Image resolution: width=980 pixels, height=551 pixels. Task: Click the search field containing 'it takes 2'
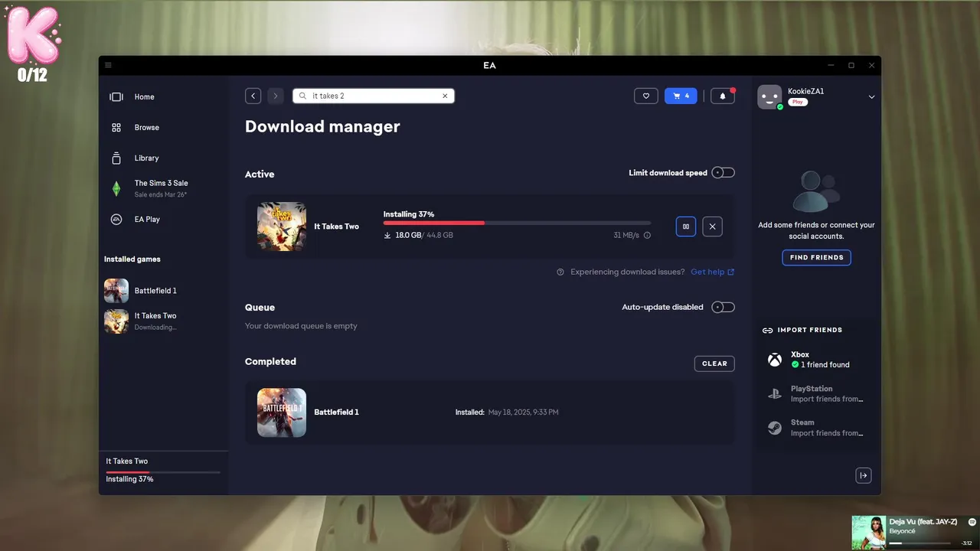pyautogui.click(x=374, y=96)
